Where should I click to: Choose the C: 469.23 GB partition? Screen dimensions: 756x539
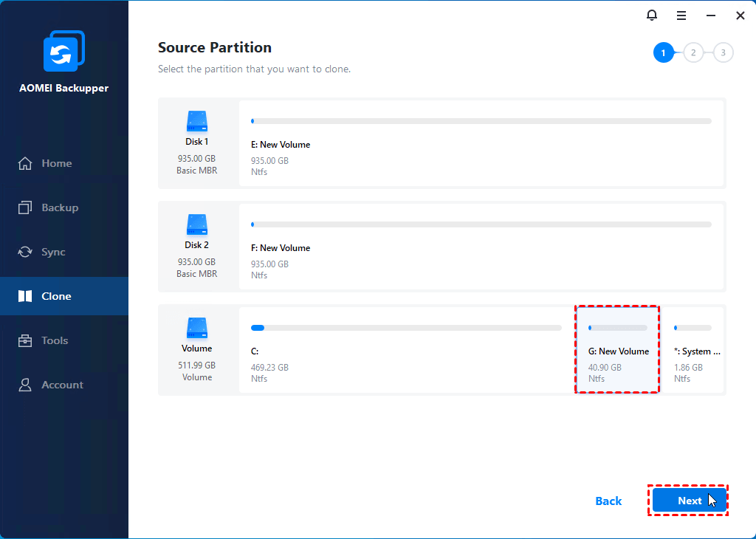tap(406, 350)
